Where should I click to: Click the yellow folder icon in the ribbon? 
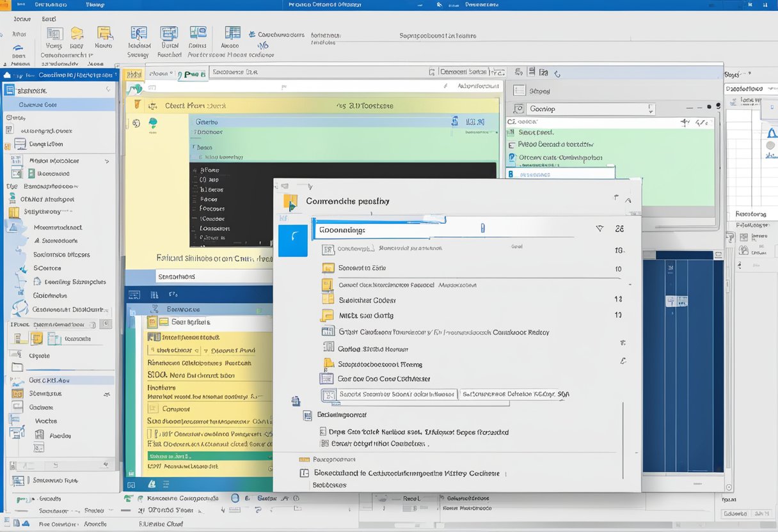point(77,33)
